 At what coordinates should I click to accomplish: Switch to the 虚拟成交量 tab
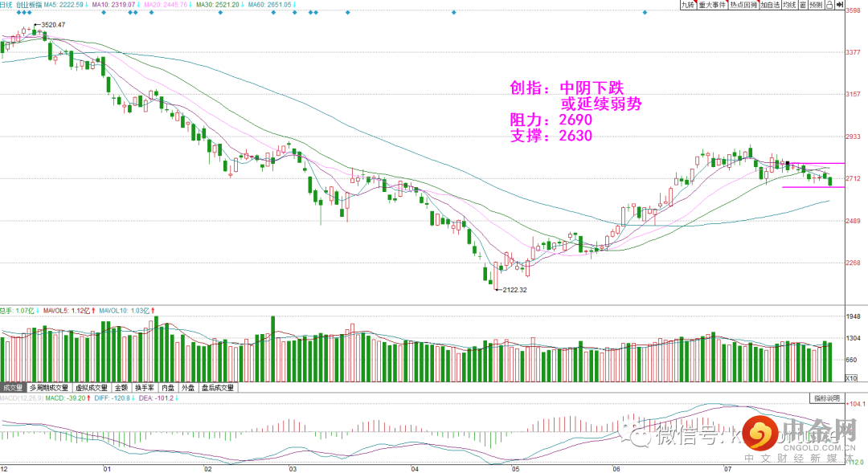pyautogui.click(x=92, y=388)
